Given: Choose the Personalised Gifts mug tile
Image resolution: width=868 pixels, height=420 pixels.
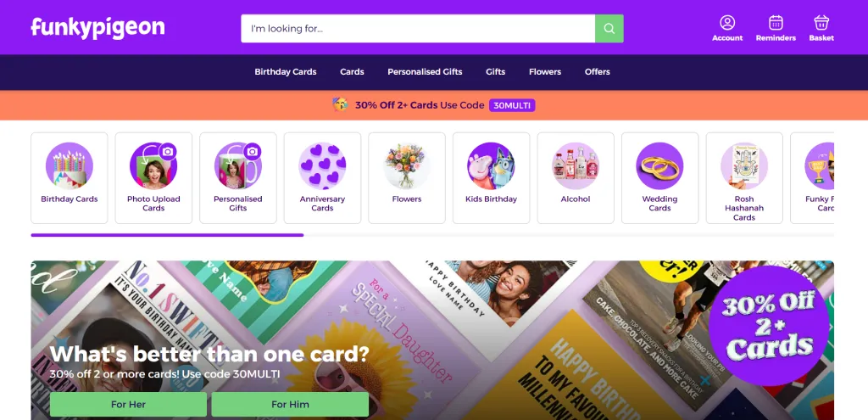Looking at the screenshot, I should point(238,178).
